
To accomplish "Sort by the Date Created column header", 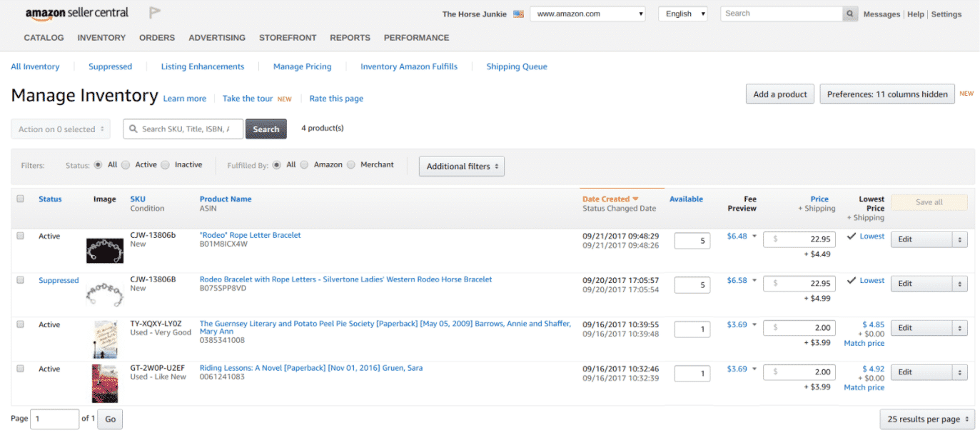I will click(x=610, y=199).
